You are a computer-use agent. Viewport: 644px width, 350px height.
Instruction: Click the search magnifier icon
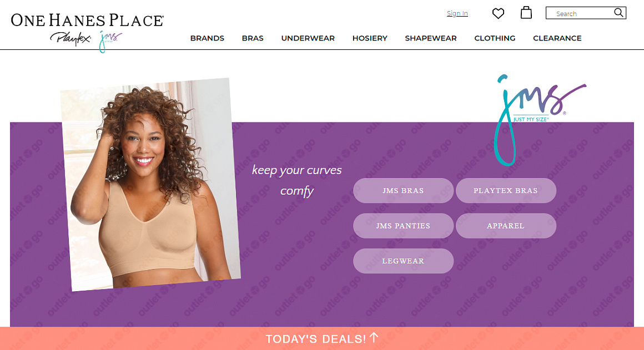coord(618,13)
